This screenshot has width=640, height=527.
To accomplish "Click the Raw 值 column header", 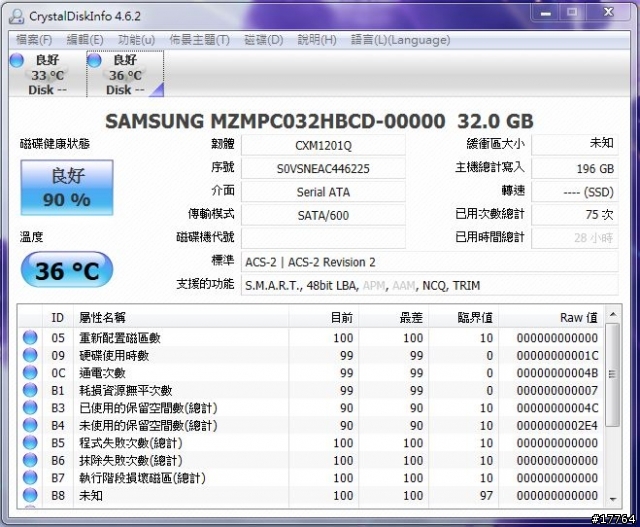I will [x=551, y=317].
